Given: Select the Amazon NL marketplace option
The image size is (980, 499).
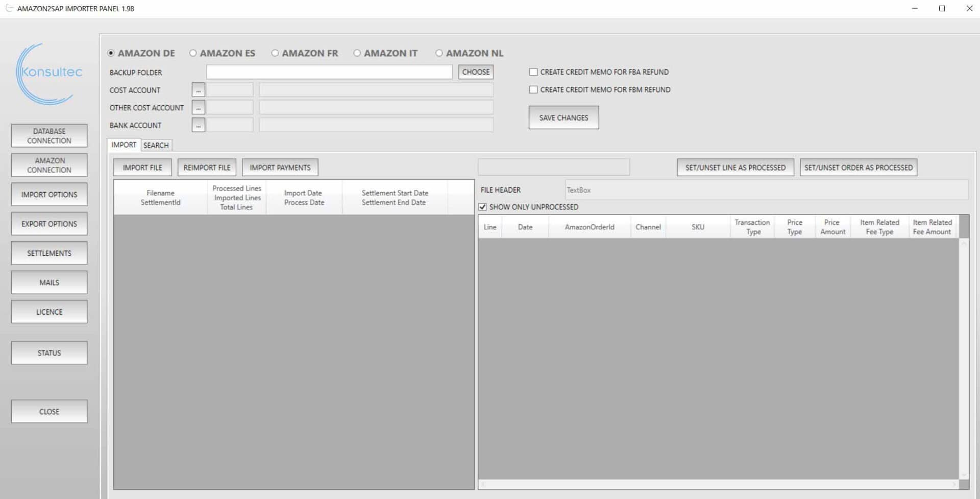Looking at the screenshot, I should point(439,53).
